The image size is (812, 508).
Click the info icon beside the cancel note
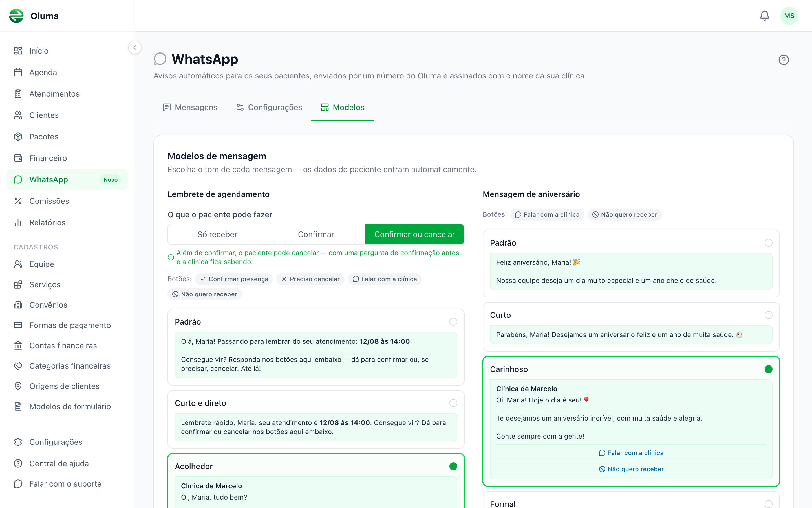(171, 257)
